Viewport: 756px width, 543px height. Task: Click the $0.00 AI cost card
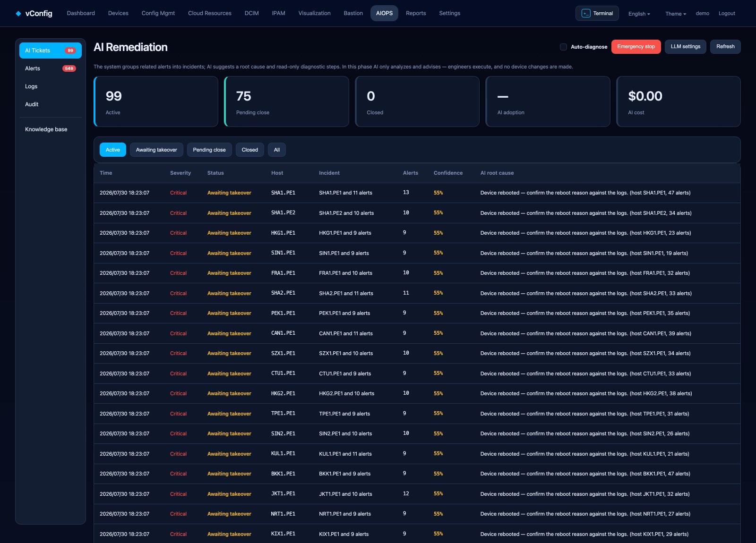pyautogui.click(x=679, y=102)
